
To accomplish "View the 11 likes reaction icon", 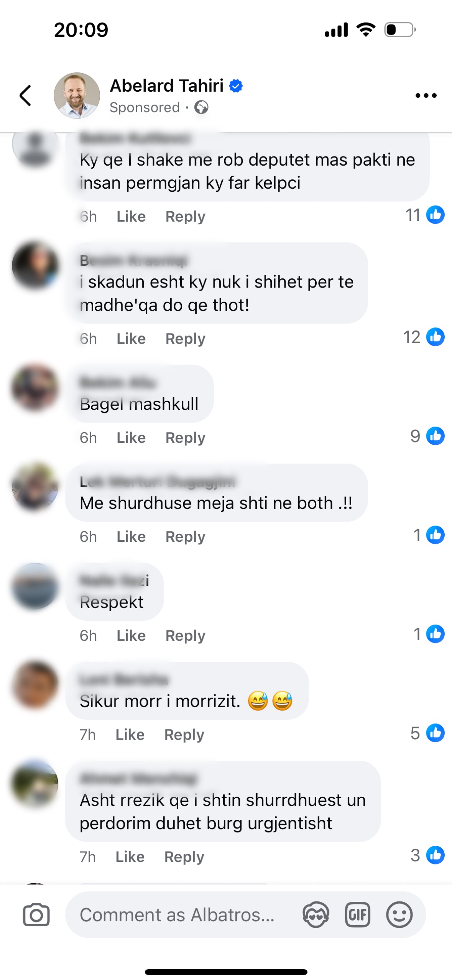I will click(436, 215).
